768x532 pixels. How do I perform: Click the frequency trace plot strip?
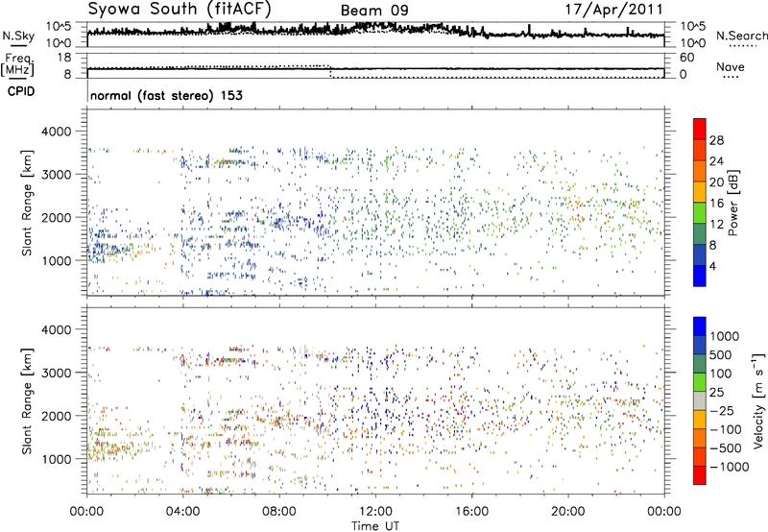[x=375, y=65]
